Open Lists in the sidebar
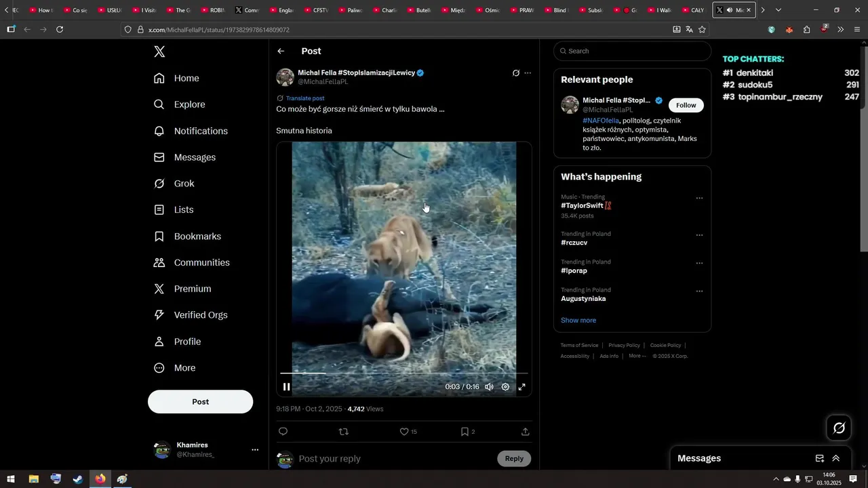The height and width of the screenshot is (488, 868). click(x=174, y=210)
